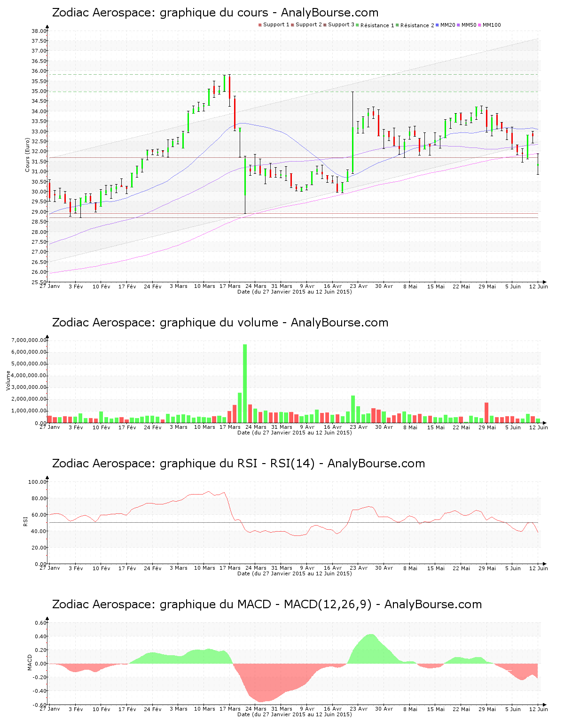Click the red volume bar at 29 Mai

tap(486, 412)
